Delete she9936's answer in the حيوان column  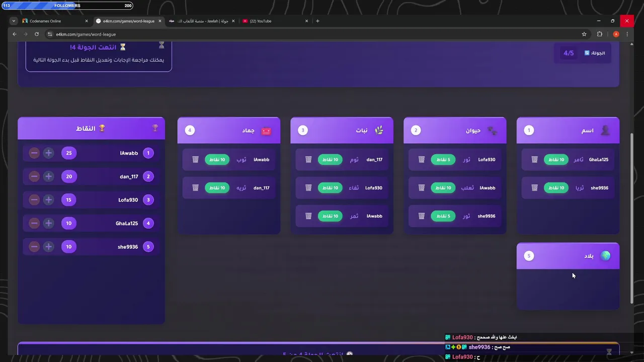[421, 216]
